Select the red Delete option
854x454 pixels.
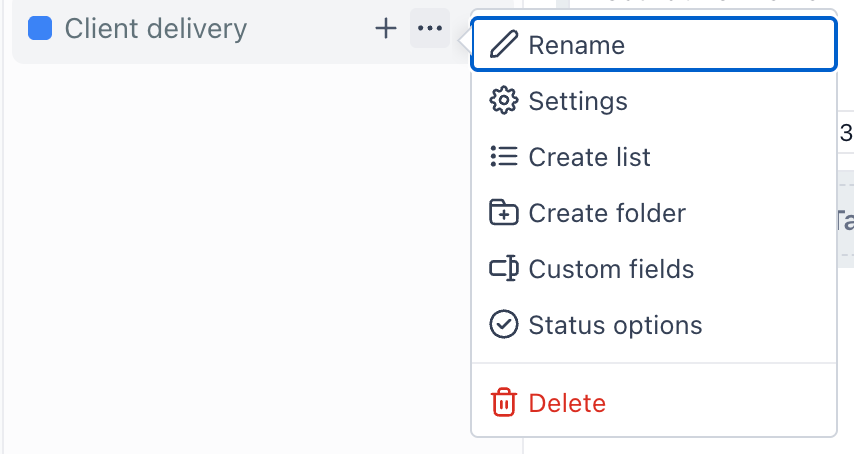(654, 403)
